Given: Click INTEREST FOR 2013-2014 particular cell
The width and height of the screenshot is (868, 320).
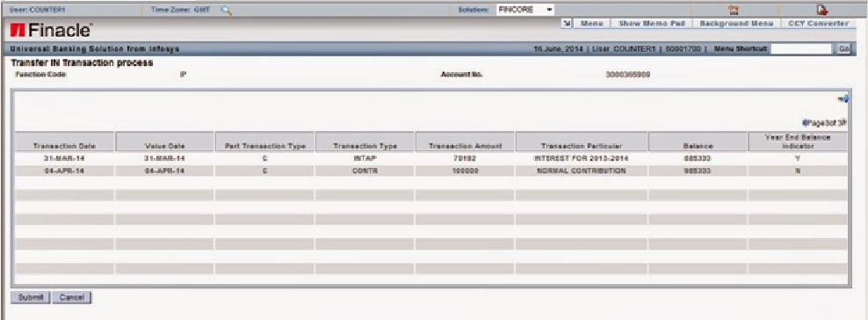Looking at the screenshot, I should point(582,158).
